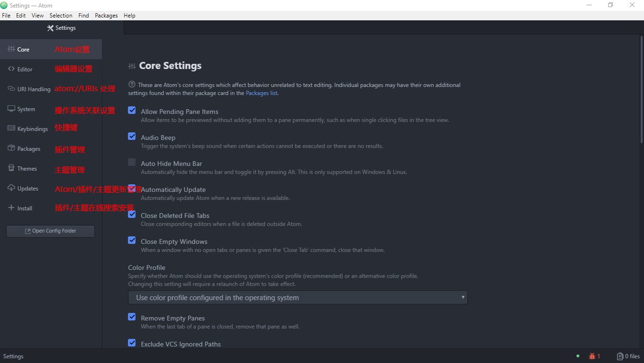Viewport: 644px width, 363px height.
Task: Click the Packages box icon
Action: pyautogui.click(x=11, y=148)
